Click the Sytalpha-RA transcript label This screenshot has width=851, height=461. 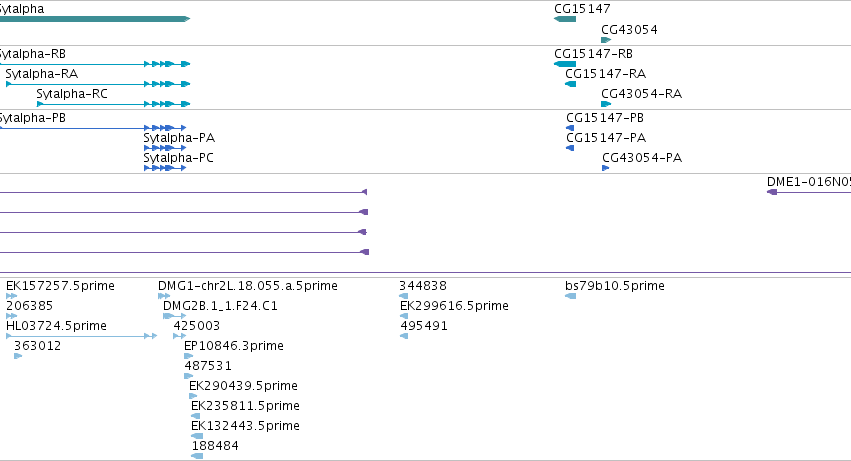click(42, 74)
